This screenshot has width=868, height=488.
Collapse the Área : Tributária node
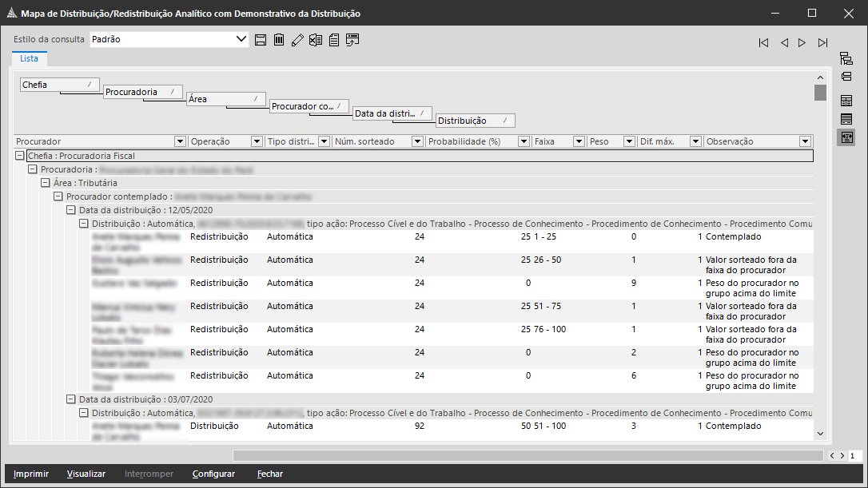(x=46, y=183)
